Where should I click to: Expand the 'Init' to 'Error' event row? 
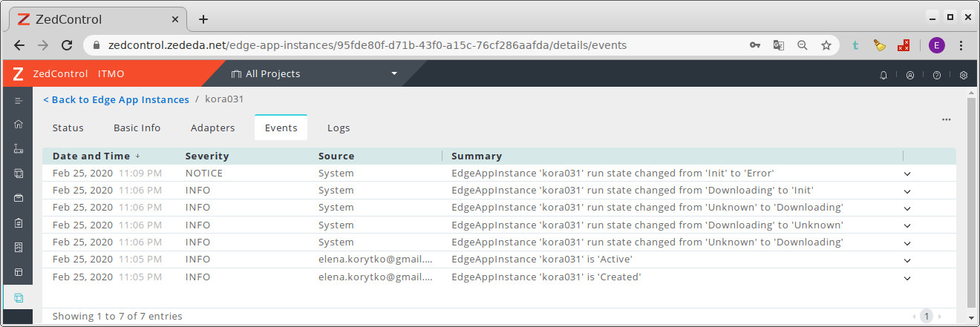click(907, 174)
